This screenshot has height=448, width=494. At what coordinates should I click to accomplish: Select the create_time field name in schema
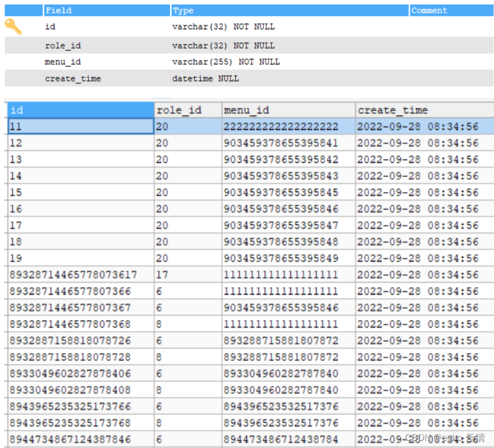[73, 78]
